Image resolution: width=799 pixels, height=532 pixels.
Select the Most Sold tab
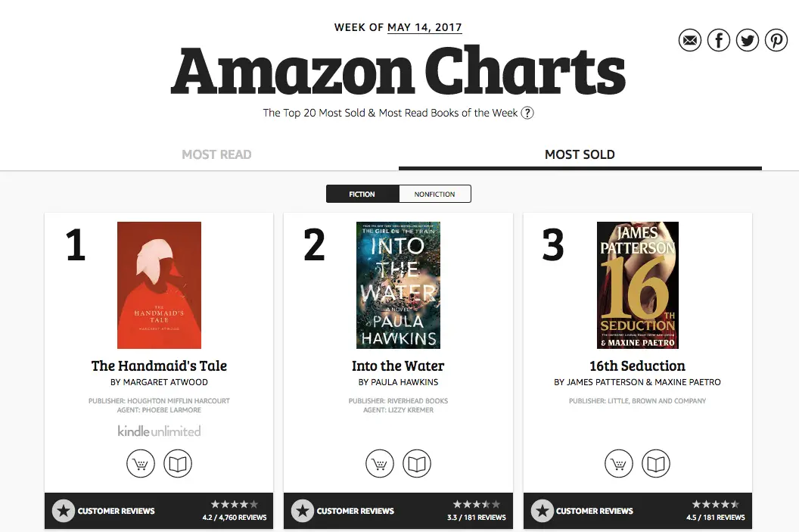[580, 154]
